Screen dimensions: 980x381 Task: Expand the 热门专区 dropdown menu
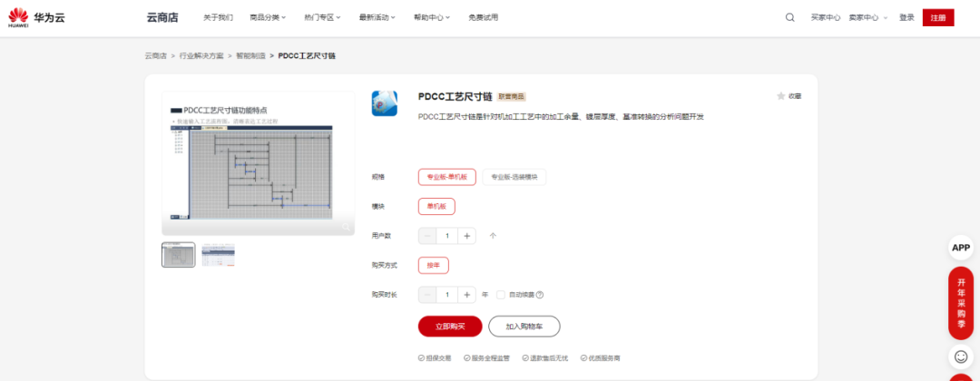[322, 17]
